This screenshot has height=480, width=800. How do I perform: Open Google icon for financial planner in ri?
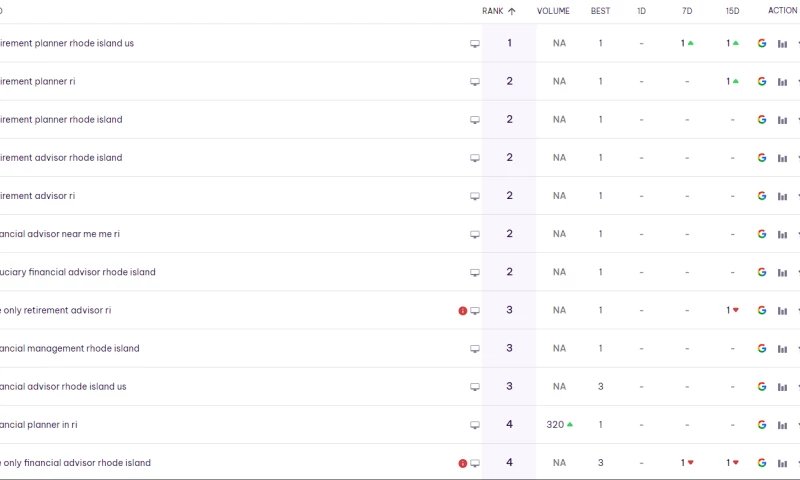[x=762, y=424]
